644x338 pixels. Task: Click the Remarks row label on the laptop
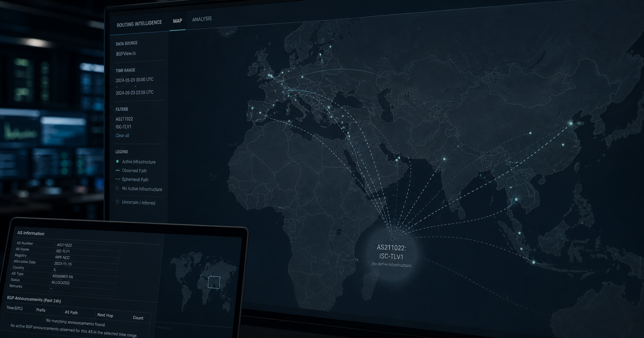click(16, 286)
